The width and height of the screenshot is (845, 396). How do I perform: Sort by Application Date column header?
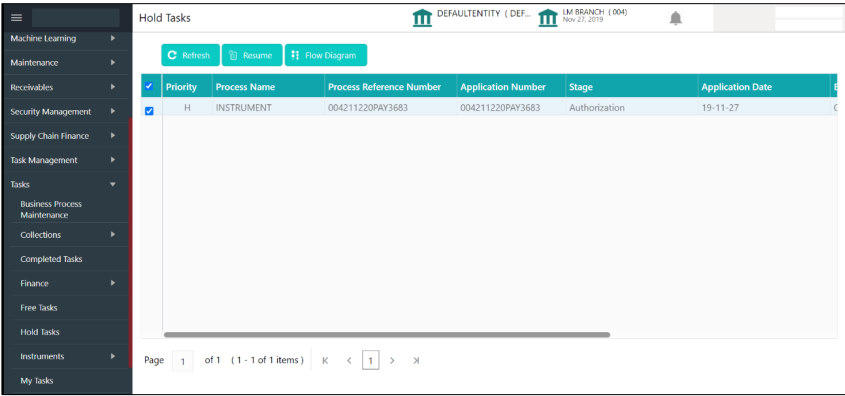737,87
